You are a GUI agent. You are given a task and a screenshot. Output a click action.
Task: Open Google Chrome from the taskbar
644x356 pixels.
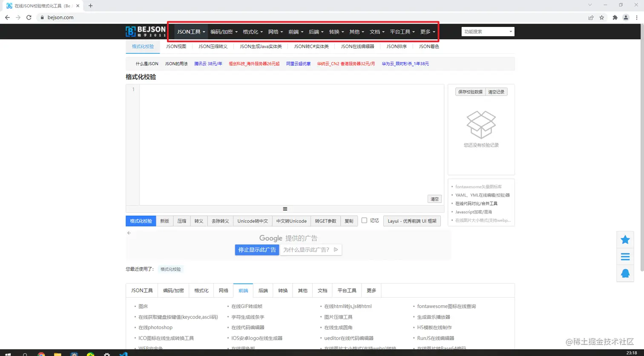[x=41, y=353]
